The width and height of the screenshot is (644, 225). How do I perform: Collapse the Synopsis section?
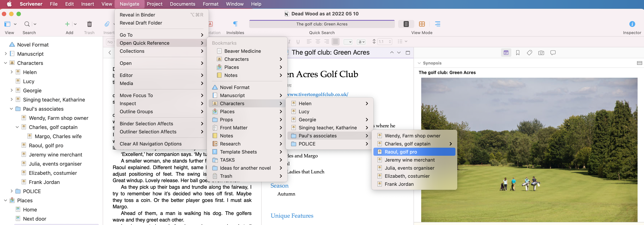click(x=419, y=63)
